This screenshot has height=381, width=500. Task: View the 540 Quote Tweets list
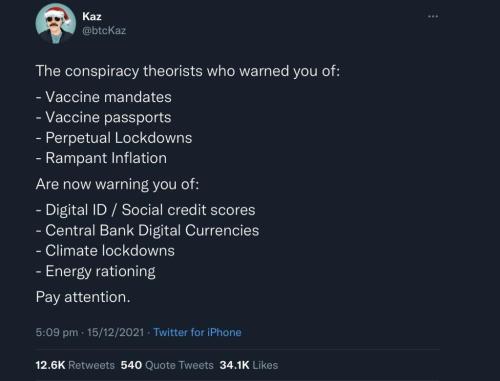click(167, 365)
